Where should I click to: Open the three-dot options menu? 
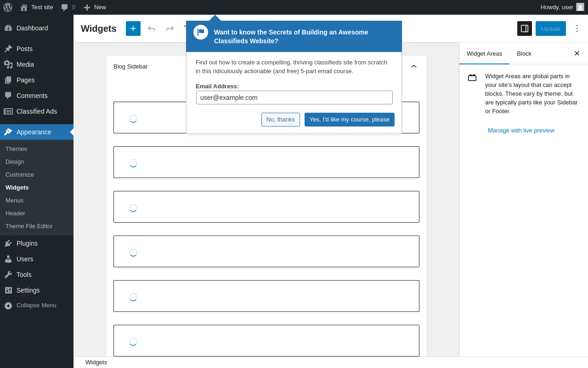click(x=577, y=29)
